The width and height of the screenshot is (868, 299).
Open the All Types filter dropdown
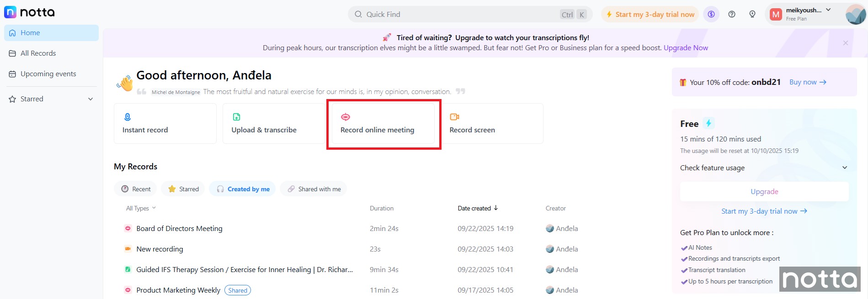141,208
